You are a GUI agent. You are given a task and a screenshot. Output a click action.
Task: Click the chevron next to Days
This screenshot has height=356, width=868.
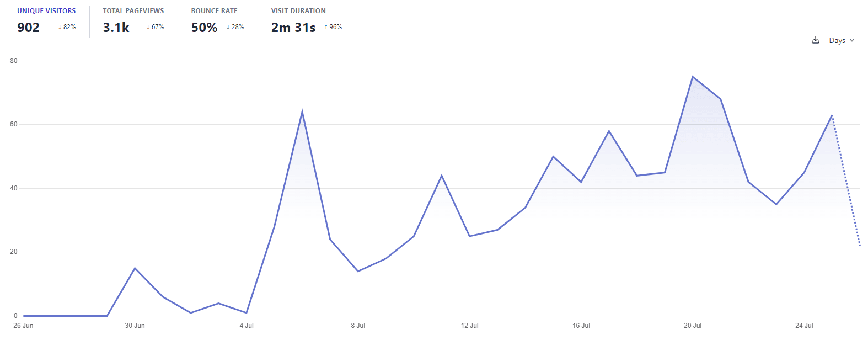pyautogui.click(x=852, y=40)
